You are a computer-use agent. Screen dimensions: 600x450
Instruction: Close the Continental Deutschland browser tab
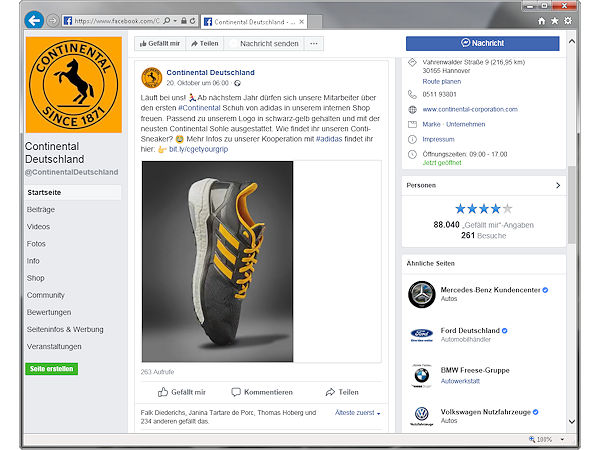302,22
